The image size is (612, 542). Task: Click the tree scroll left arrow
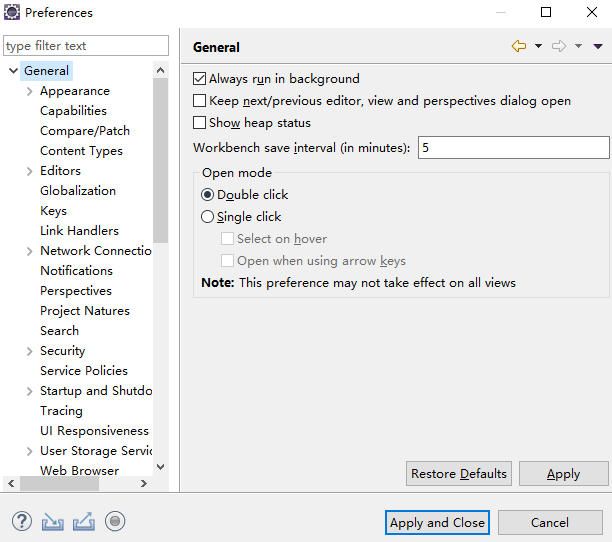[11, 483]
